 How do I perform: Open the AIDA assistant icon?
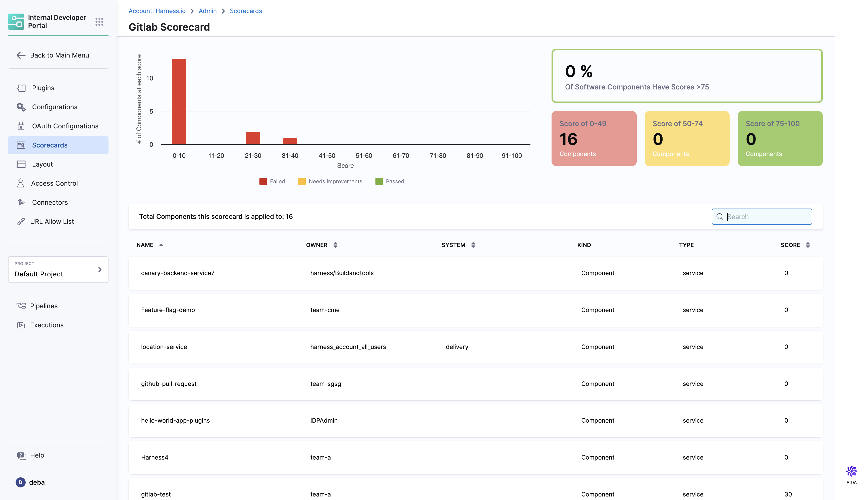(851, 472)
